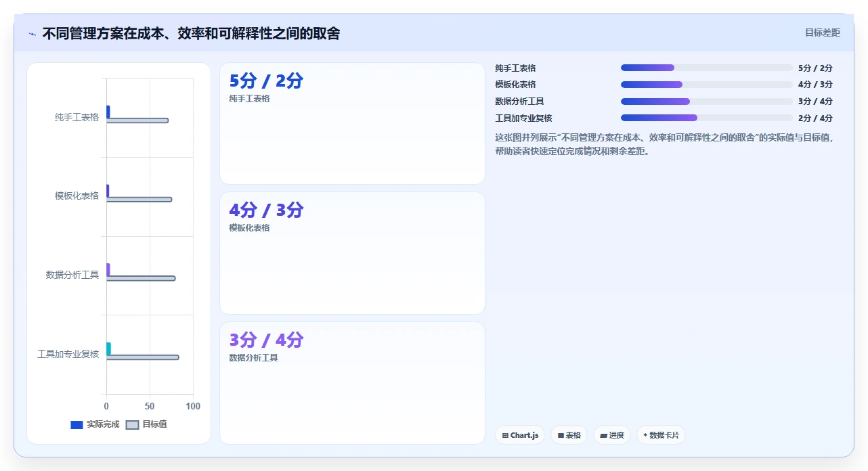Click the 目标差距 label in header
The image size is (868, 471).
823,32
